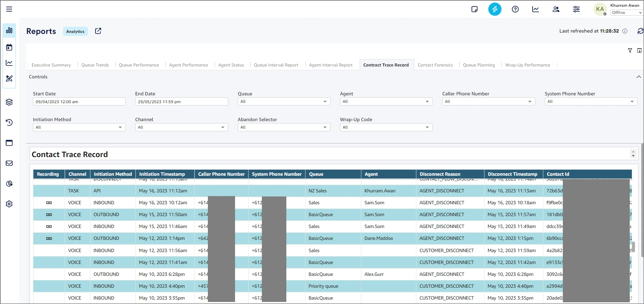Image resolution: width=644 pixels, height=304 pixels.
Task: Click the Analytics badge button
Action: 75,32
